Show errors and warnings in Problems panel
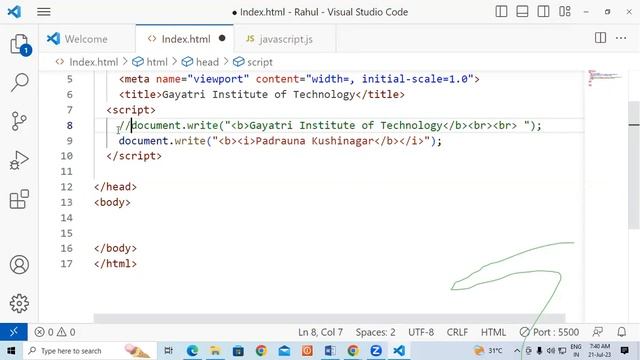Image resolution: width=640 pixels, height=360 pixels. pyautogui.click(x=55, y=332)
